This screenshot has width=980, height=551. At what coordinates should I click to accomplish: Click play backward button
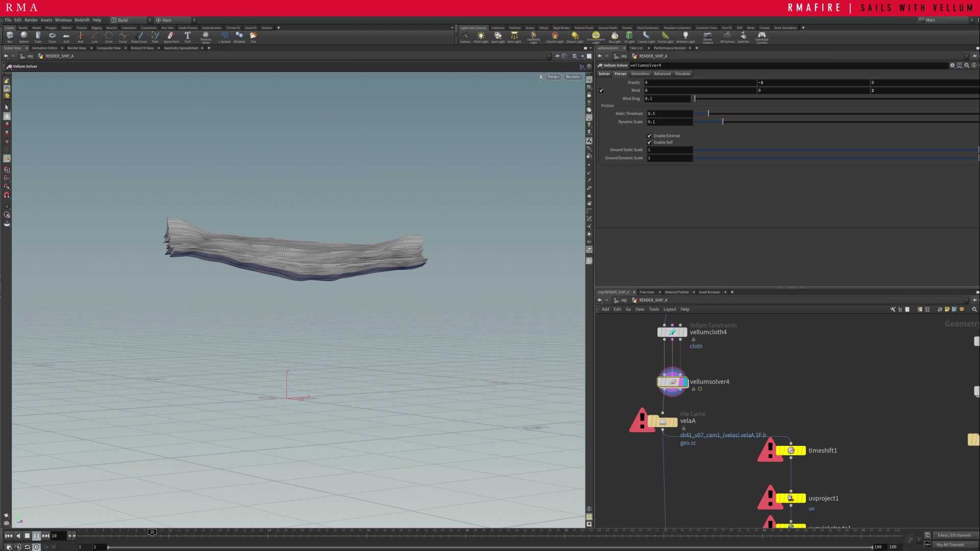18,536
